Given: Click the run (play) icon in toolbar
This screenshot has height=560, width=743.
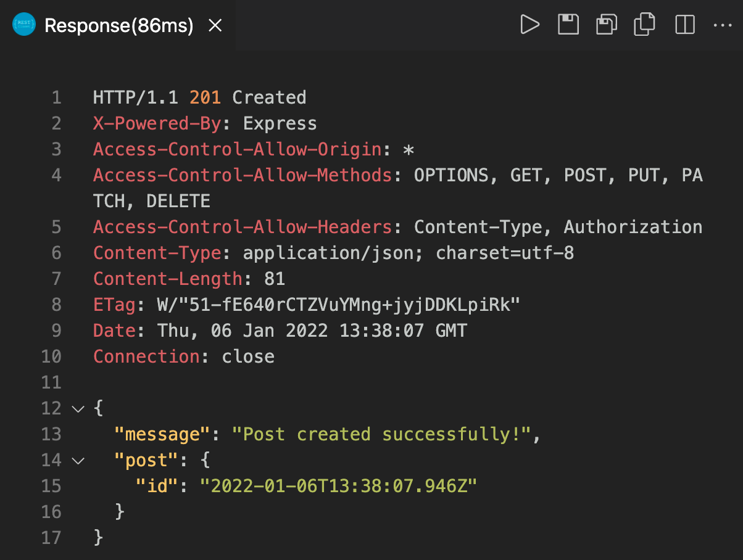Looking at the screenshot, I should click(529, 25).
